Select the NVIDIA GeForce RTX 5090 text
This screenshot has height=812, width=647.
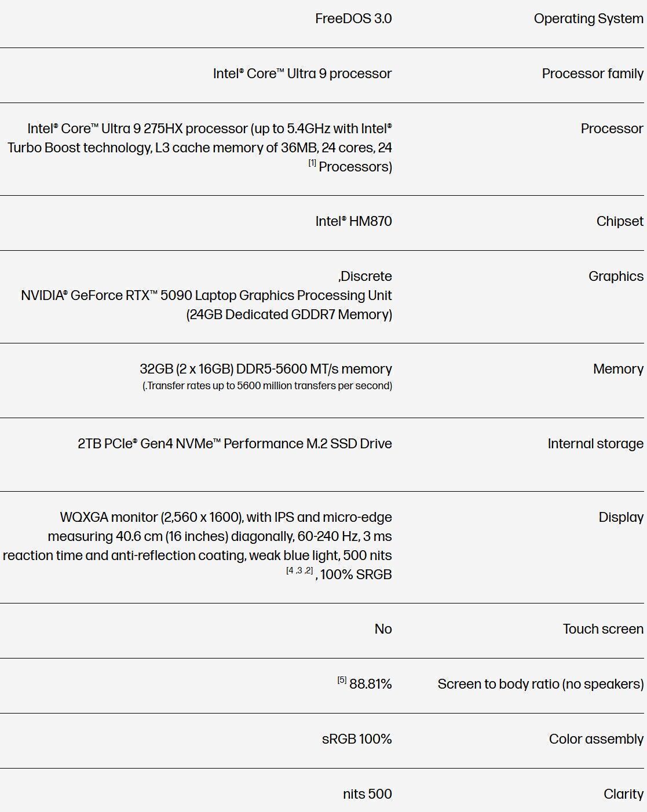206,295
